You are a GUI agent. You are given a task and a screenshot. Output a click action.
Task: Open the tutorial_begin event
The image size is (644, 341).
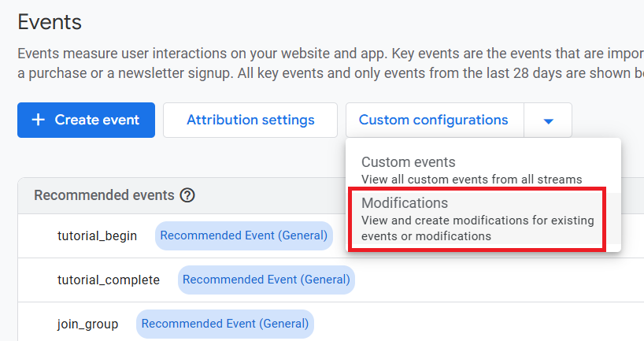(x=97, y=235)
